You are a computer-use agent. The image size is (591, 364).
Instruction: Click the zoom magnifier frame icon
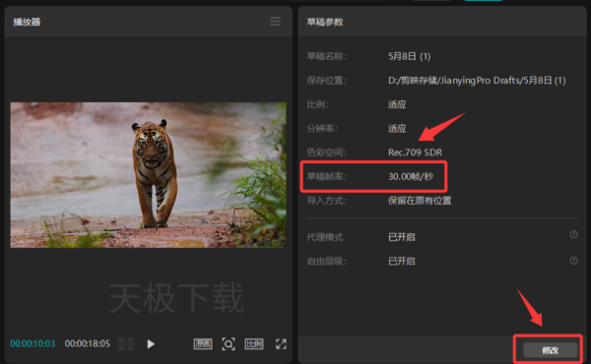click(229, 343)
